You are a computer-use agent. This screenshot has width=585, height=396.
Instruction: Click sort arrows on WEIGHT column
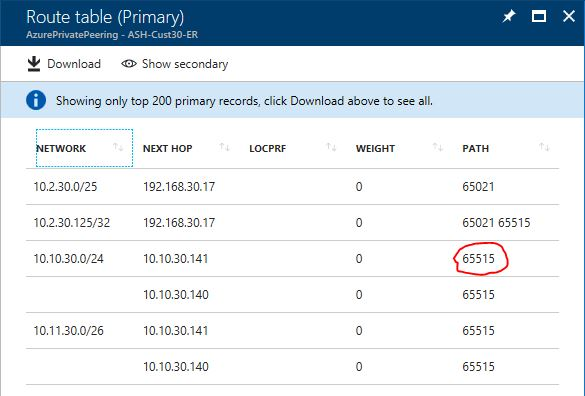pyautogui.click(x=438, y=147)
